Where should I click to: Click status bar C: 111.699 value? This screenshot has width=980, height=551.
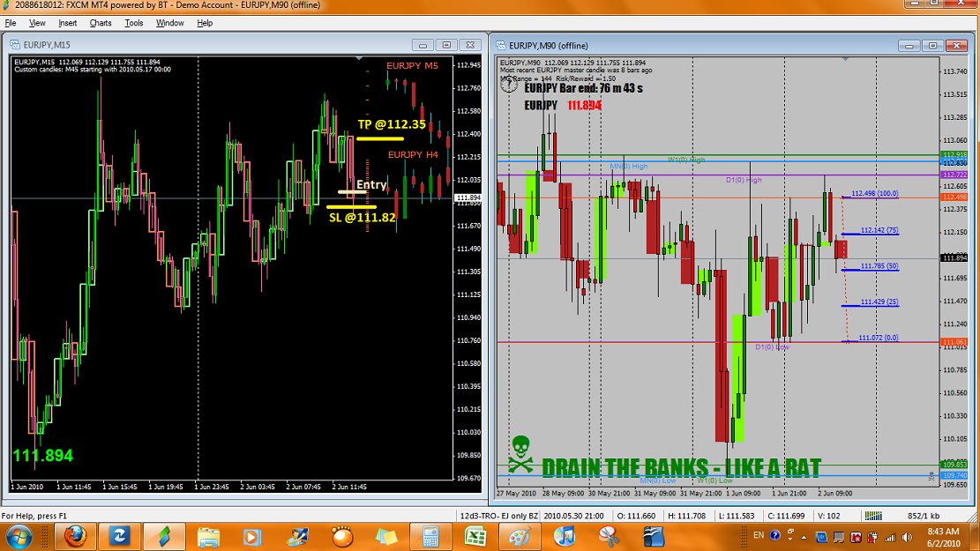tap(786, 516)
